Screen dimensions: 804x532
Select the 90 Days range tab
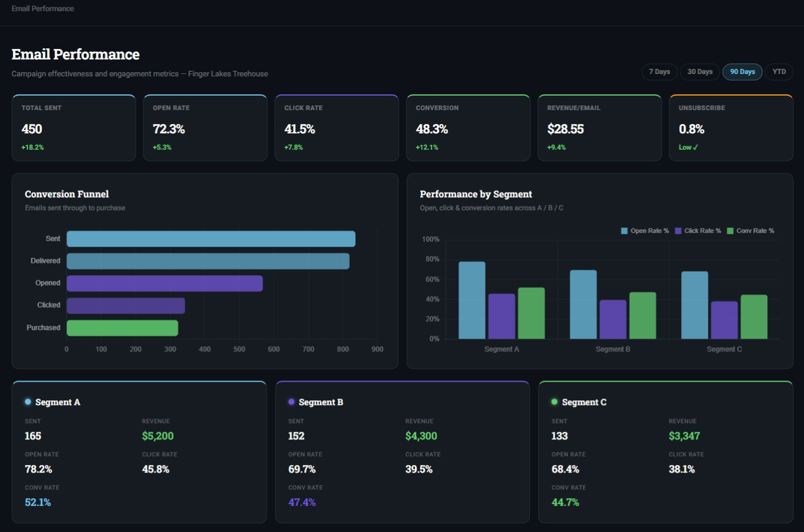(742, 72)
